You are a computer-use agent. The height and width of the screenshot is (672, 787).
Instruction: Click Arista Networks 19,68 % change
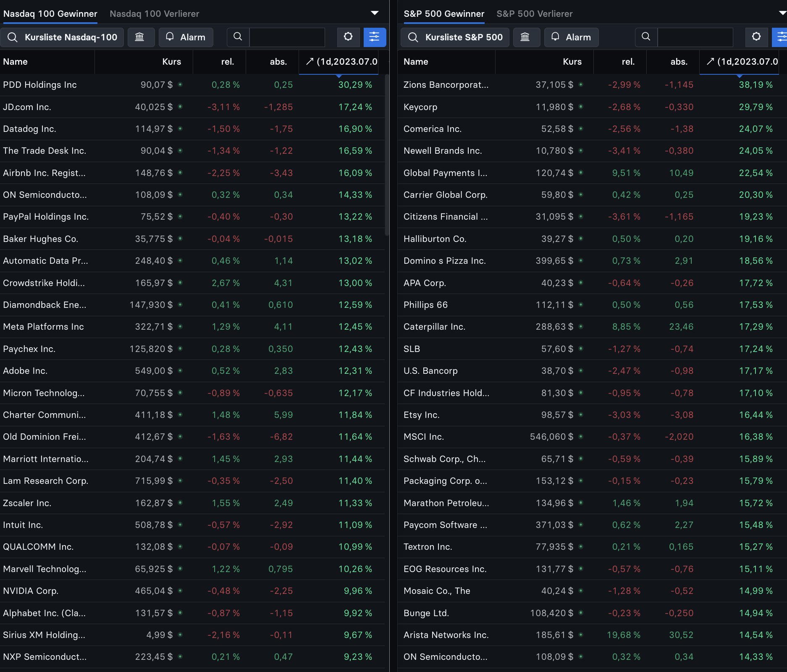coord(624,635)
